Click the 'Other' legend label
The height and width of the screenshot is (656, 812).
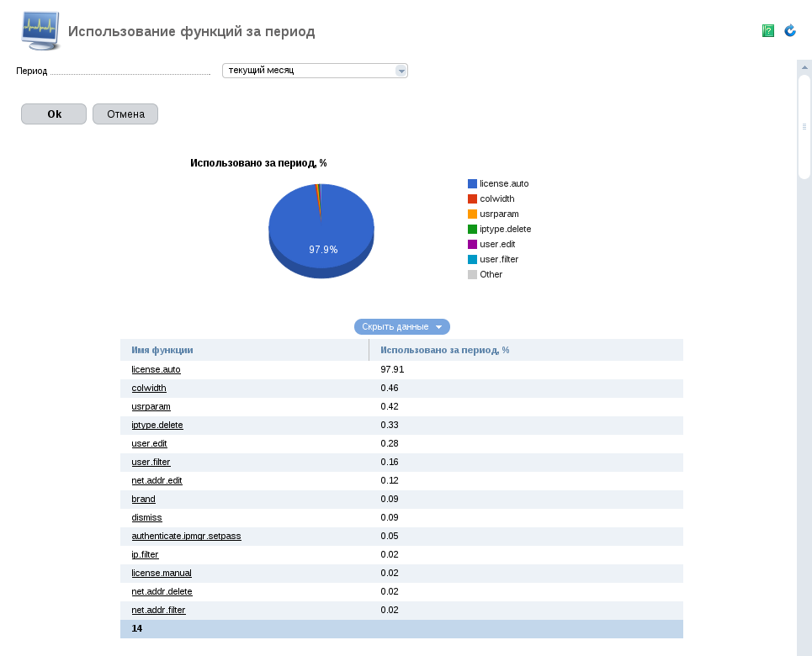click(491, 274)
